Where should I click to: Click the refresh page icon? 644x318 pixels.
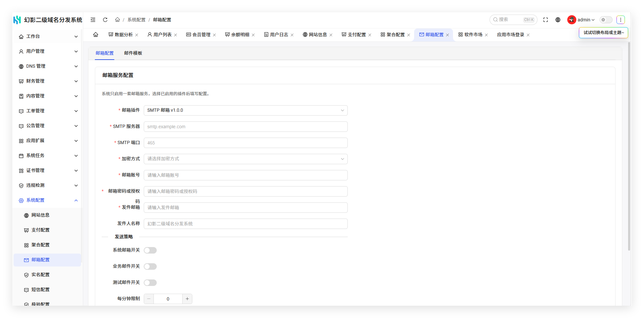[x=105, y=20]
